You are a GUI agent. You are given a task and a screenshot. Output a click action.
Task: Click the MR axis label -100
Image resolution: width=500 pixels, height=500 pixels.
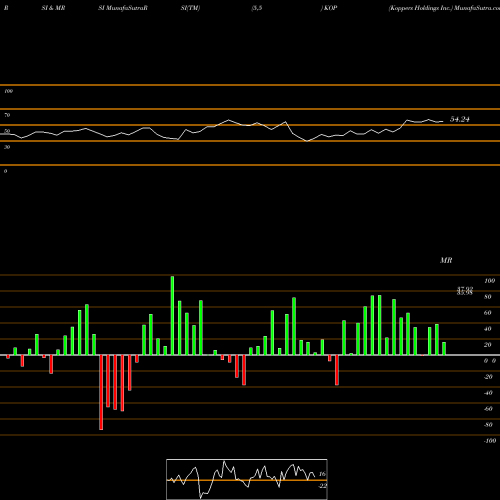490,441
